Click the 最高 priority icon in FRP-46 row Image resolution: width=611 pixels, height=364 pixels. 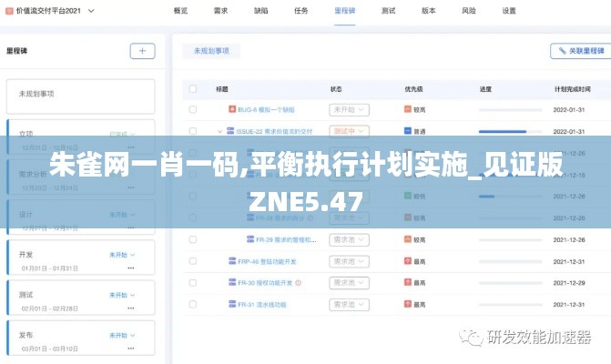(408, 261)
